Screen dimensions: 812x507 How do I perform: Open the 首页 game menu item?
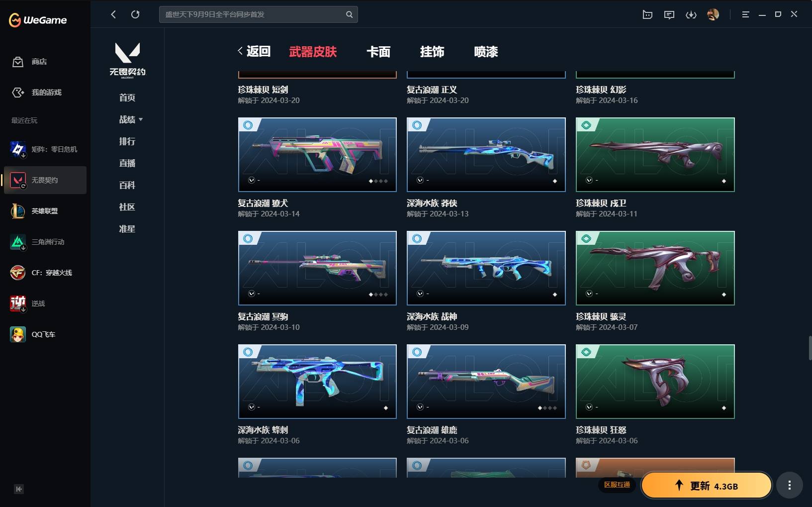coord(127,98)
